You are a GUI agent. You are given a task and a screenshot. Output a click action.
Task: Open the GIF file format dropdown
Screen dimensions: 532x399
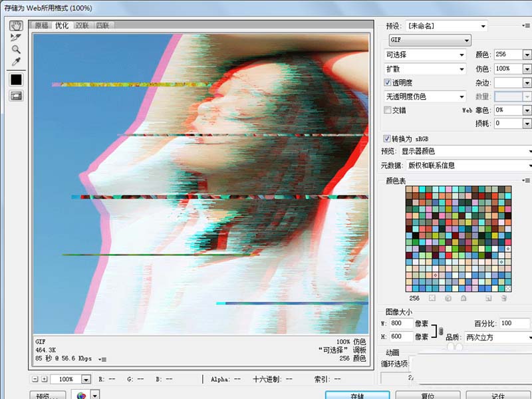point(430,40)
